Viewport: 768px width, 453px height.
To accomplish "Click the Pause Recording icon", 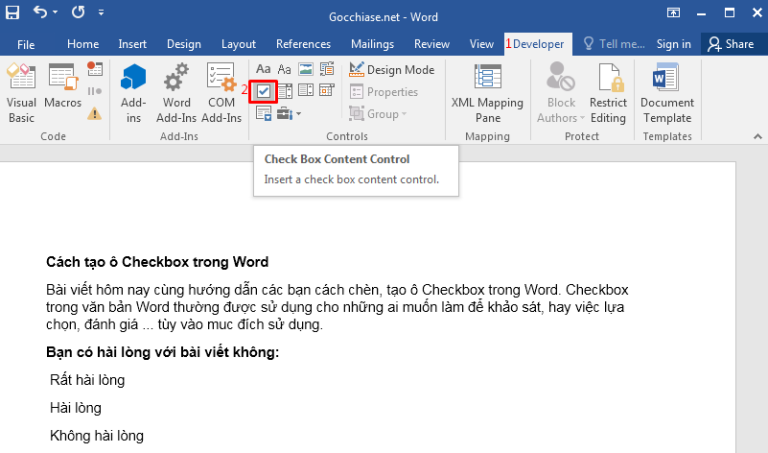I will (95, 91).
